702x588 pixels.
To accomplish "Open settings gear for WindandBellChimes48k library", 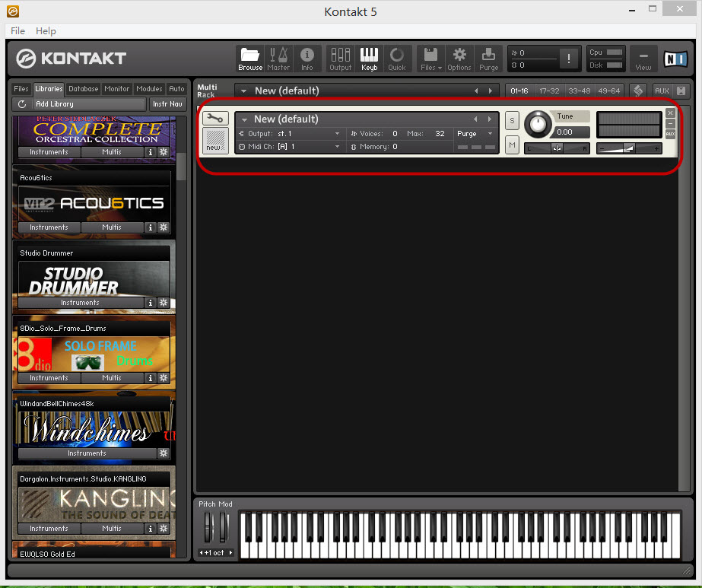I will click(x=164, y=453).
